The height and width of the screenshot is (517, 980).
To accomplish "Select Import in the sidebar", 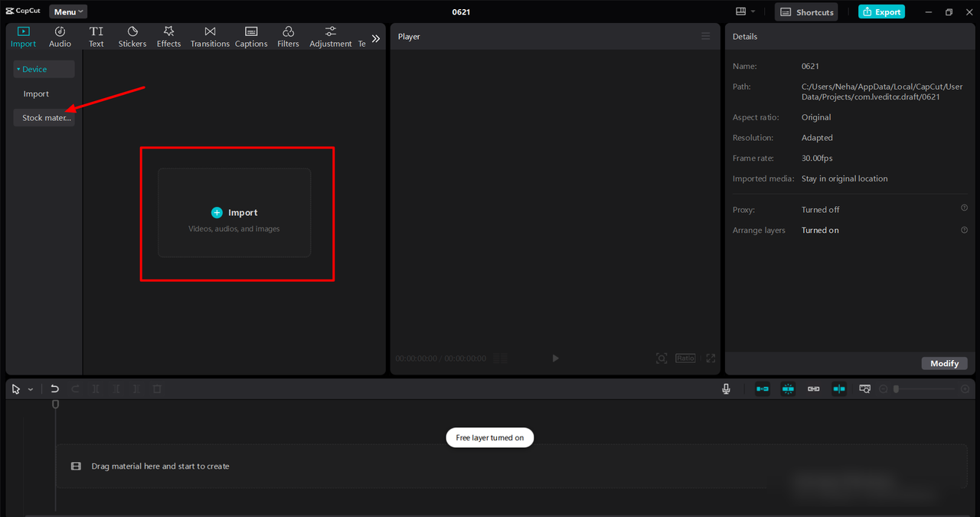I will coord(36,93).
